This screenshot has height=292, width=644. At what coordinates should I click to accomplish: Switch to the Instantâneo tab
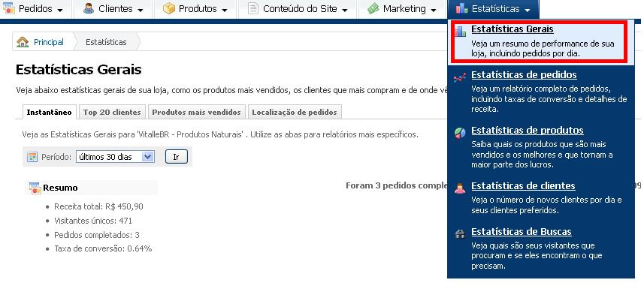pyautogui.click(x=50, y=112)
